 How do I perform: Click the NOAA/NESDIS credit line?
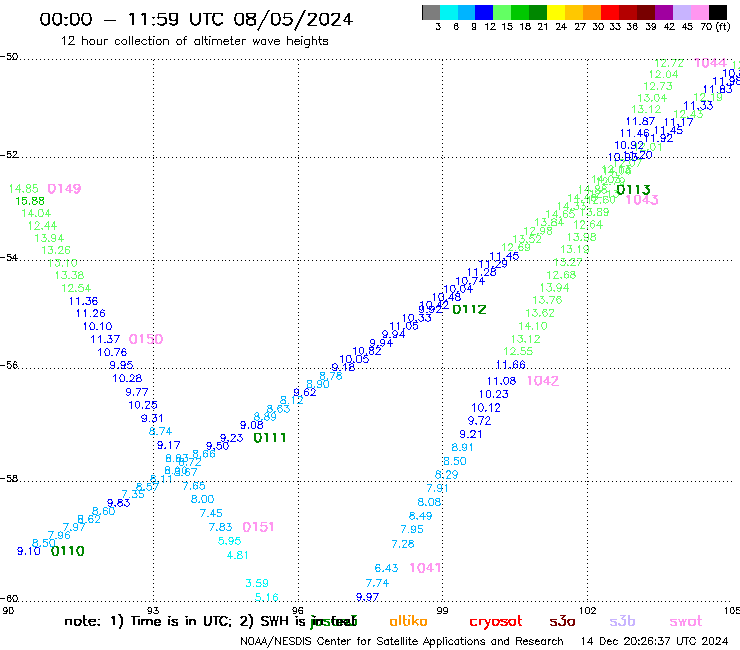pyautogui.click(x=402, y=642)
